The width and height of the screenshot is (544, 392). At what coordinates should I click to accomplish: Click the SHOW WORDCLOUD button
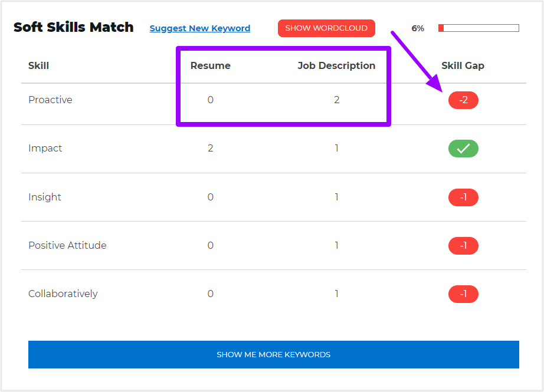pyautogui.click(x=326, y=28)
